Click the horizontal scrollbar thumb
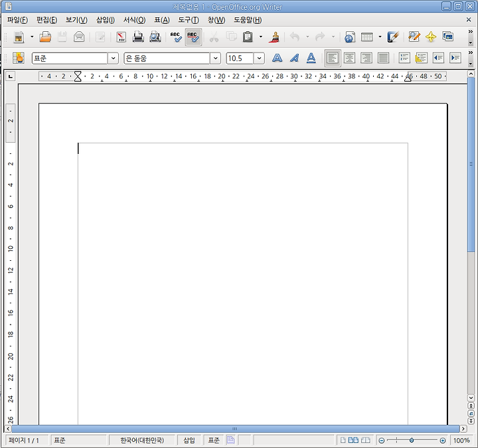 coord(235,429)
